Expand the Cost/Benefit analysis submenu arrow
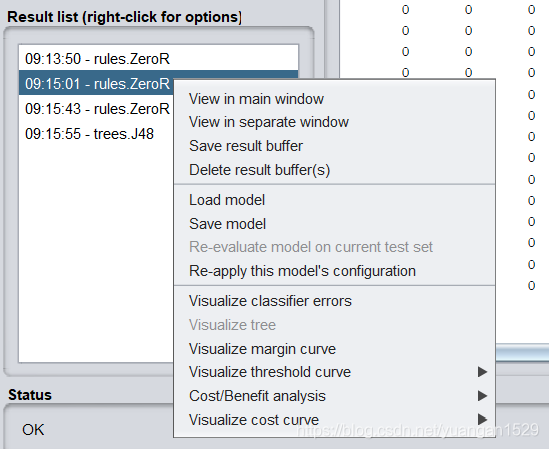549x449 pixels. [x=482, y=396]
